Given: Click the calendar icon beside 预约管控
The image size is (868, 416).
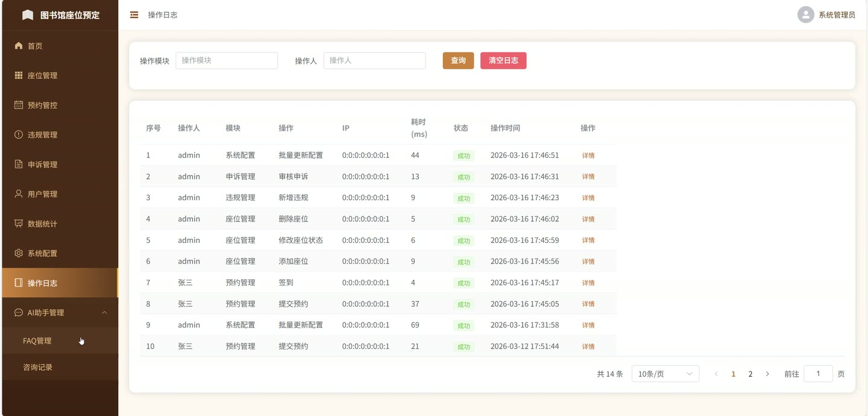Looking at the screenshot, I should pos(18,105).
